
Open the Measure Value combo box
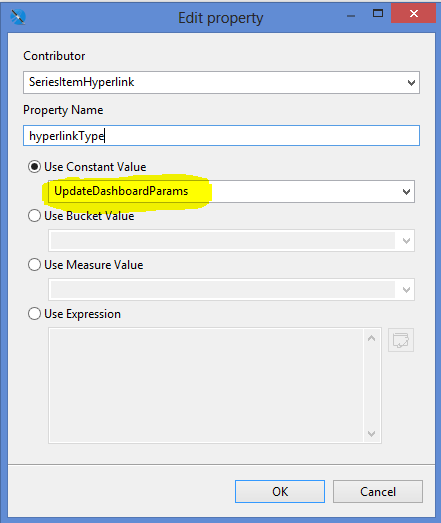232,290
